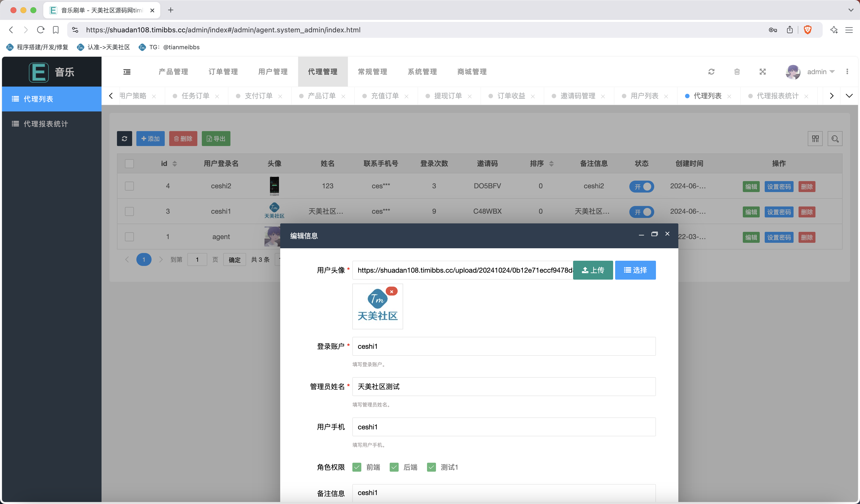Select the row checkbox for ceshi2

pos(129,186)
